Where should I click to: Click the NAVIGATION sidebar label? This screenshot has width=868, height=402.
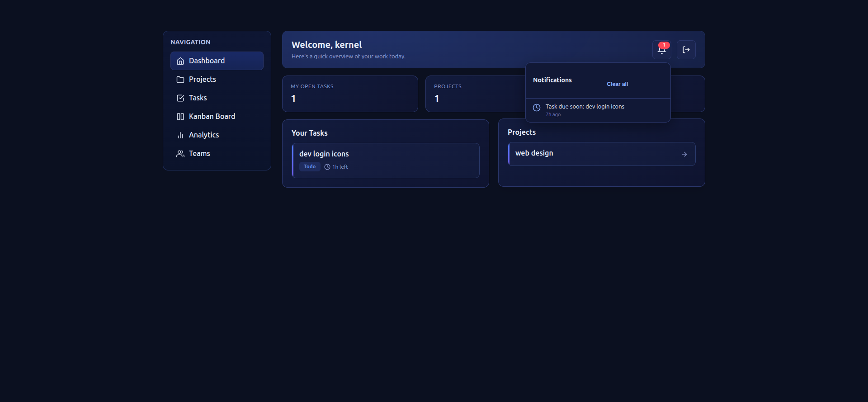tap(190, 42)
